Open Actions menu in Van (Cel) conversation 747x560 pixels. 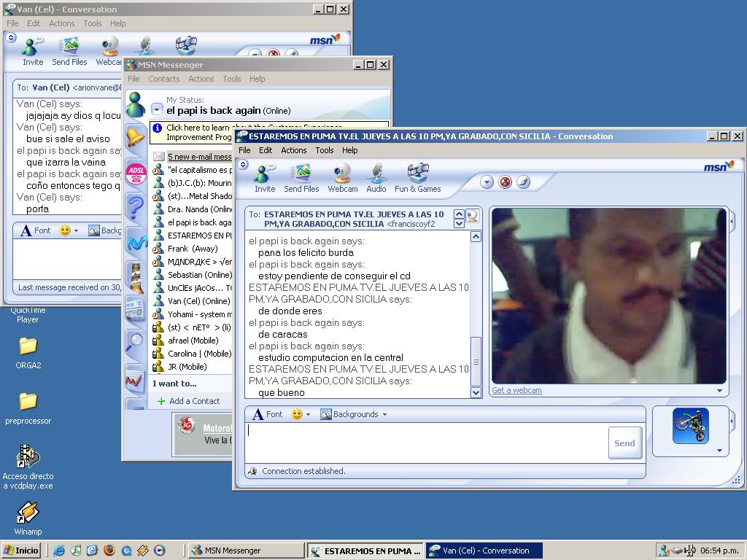61,23
